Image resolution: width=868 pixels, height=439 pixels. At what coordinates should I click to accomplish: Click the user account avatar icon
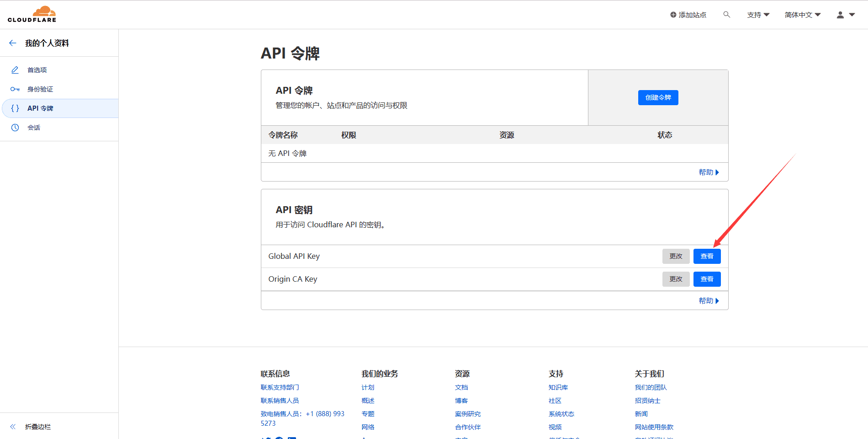tap(840, 15)
